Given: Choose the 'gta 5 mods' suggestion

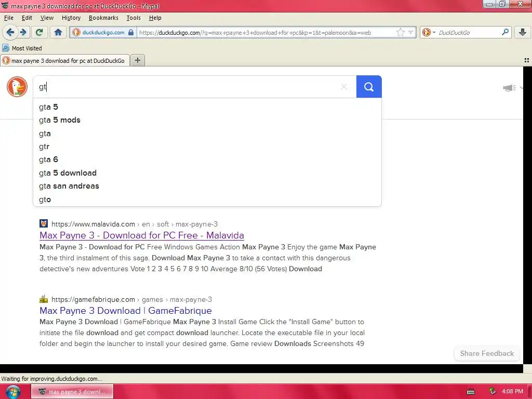Looking at the screenshot, I should (x=207, y=120).
